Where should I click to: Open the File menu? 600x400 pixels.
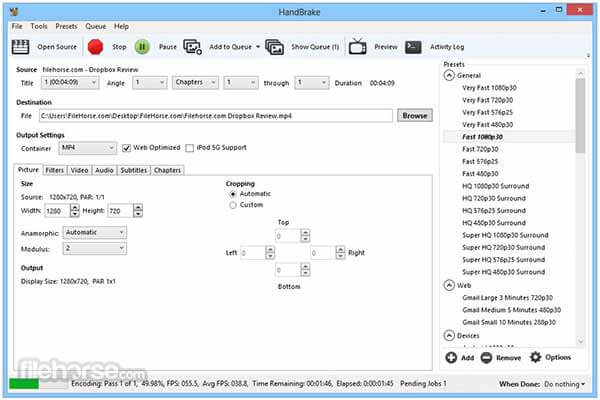(x=17, y=26)
